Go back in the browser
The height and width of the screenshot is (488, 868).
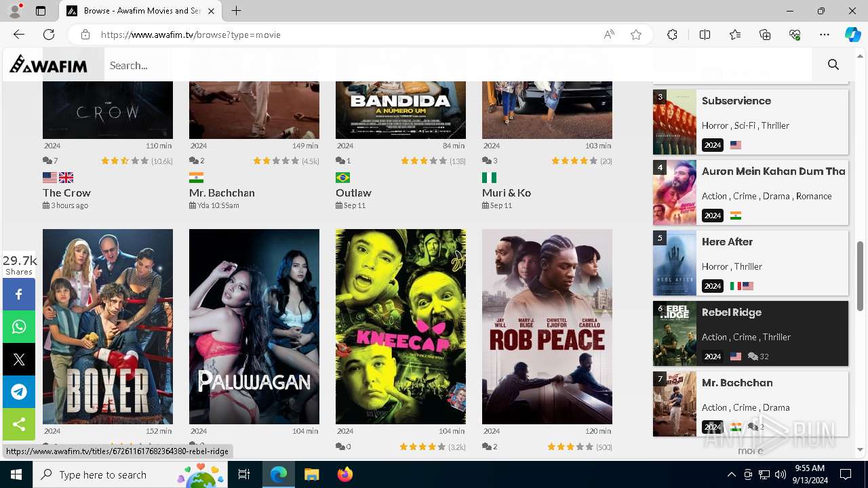pos(19,35)
